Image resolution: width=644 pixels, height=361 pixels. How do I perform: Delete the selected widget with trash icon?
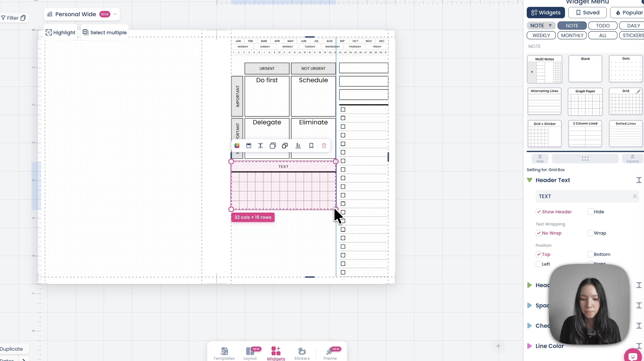point(324,146)
